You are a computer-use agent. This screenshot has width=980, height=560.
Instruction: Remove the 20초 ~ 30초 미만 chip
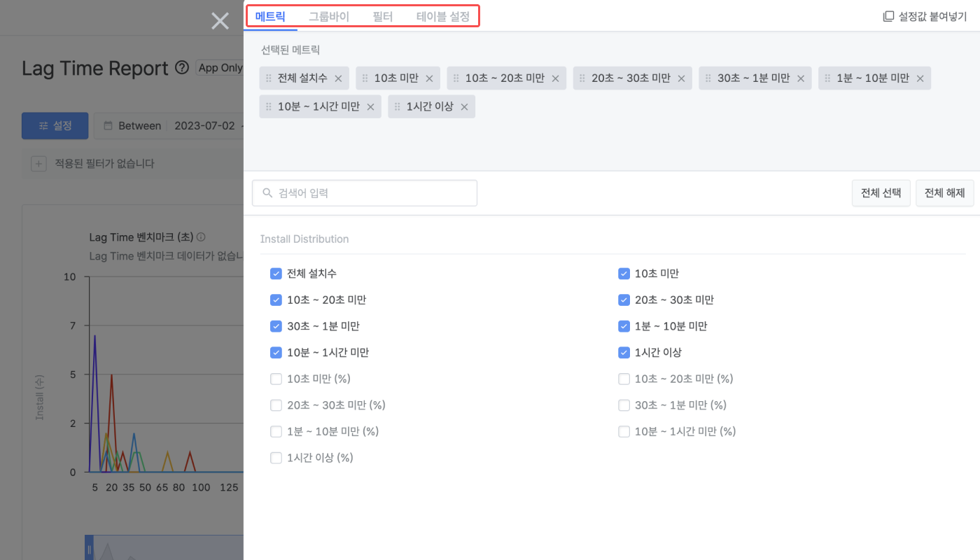[681, 78]
